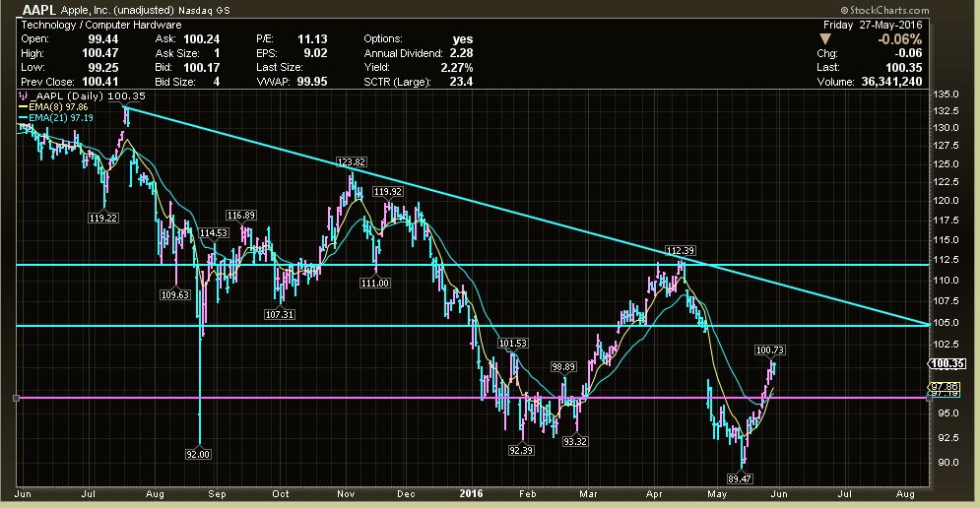Click the 107.31 price label
Image resolution: width=980 pixels, height=508 pixels.
(x=280, y=314)
